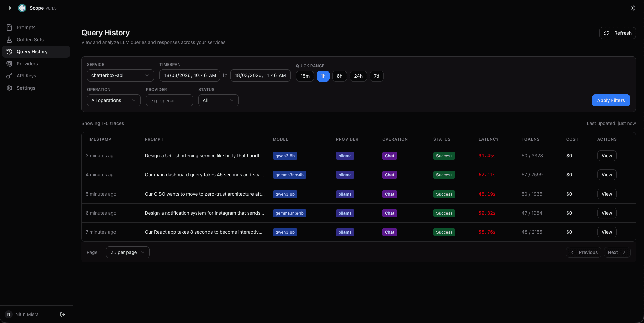Open the chatterbox-api service dropdown

120,75
